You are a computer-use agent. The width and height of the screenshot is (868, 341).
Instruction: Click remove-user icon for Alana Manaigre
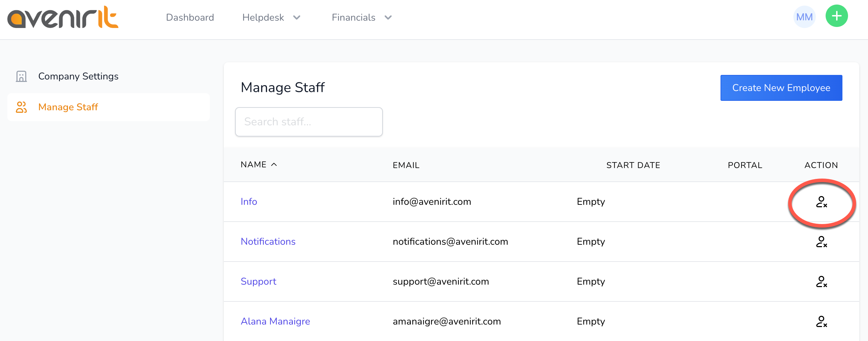tap(821, 322)
